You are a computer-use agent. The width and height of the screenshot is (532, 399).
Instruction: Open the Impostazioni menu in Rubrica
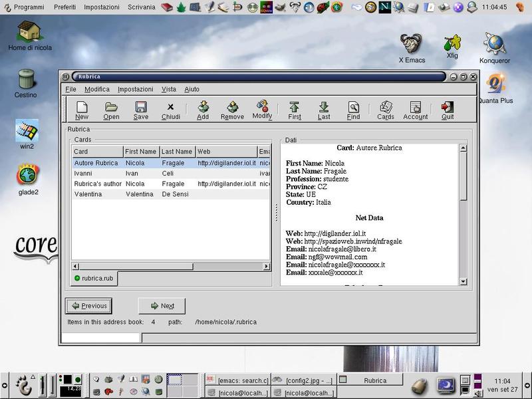(x=136, y=89)
